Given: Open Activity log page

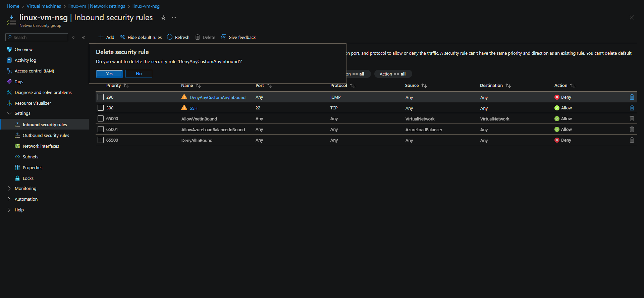Looking at the screenshot, I should coord(25,60).
